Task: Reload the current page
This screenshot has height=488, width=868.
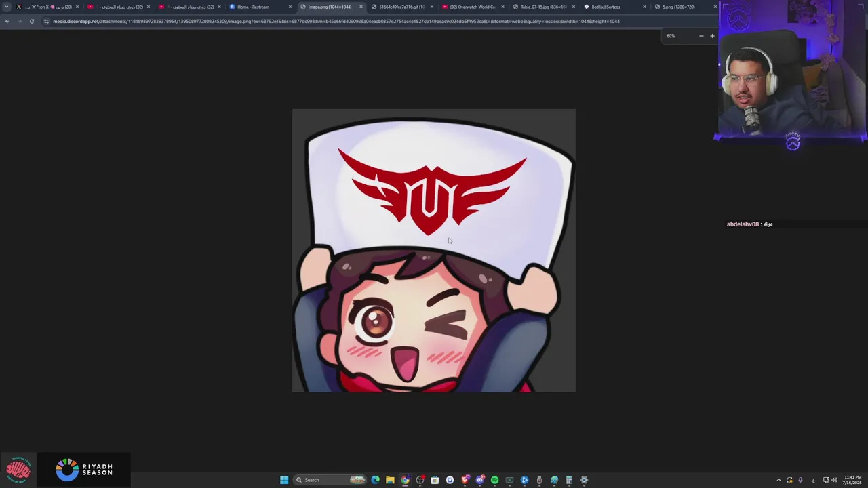Action: tap(31, 21)
